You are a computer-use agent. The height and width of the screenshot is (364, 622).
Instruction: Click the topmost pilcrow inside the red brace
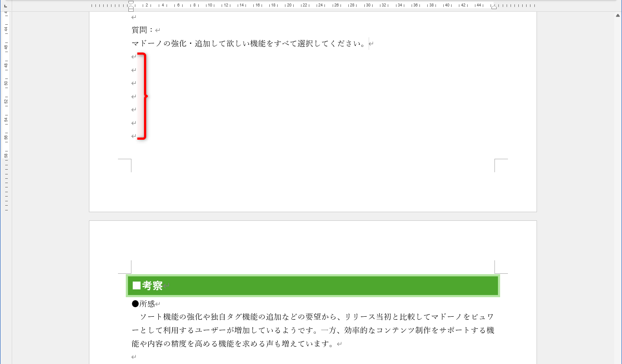point(133,56)
